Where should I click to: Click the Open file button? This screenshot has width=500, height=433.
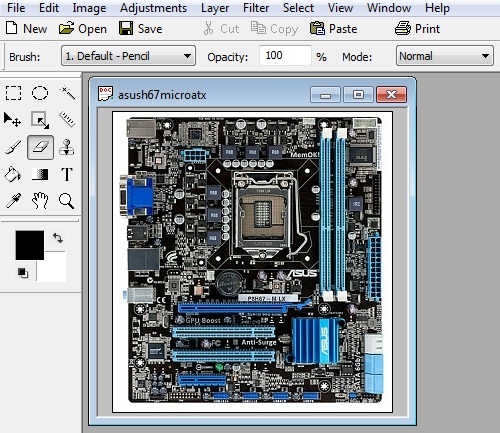click(83, 29)
